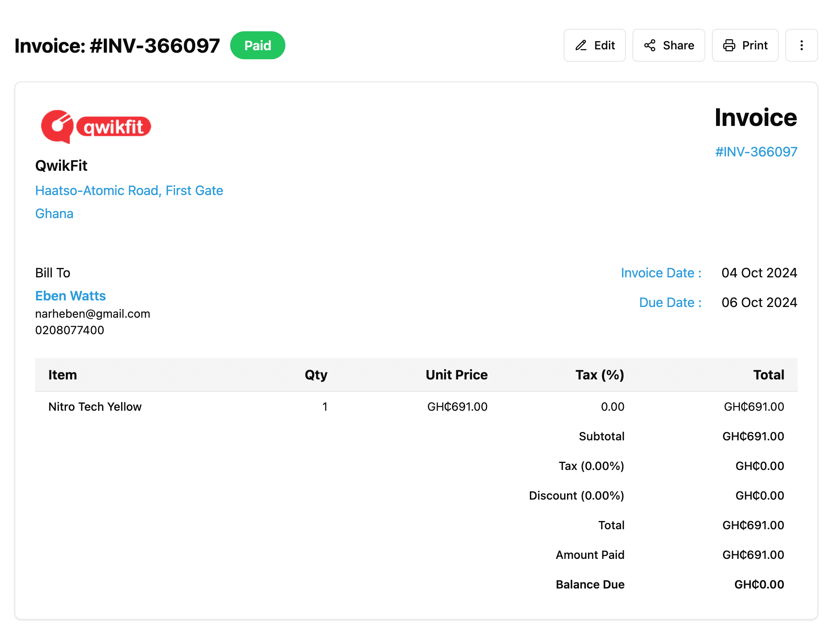Click the Haatso-Atomic Road address link
Image resolution: width=840 pixels, height=642 pixels.
129,190
